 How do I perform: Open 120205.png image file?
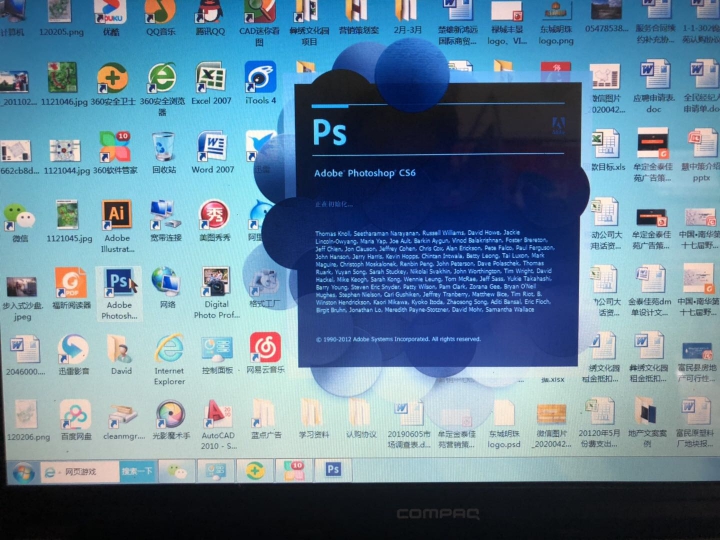(x=61, y=17)
